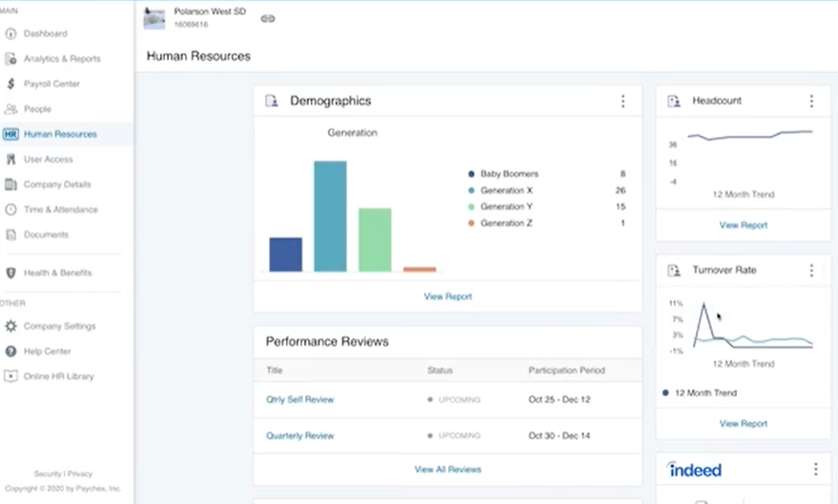Open Company Details page
Viewport: 838px width, 504px height.
(57, 184)
